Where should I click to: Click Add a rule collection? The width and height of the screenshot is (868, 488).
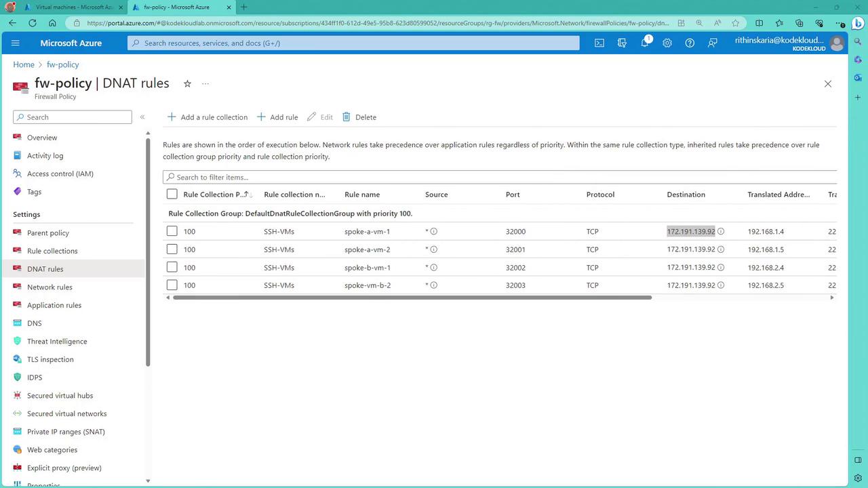point(208,117)
